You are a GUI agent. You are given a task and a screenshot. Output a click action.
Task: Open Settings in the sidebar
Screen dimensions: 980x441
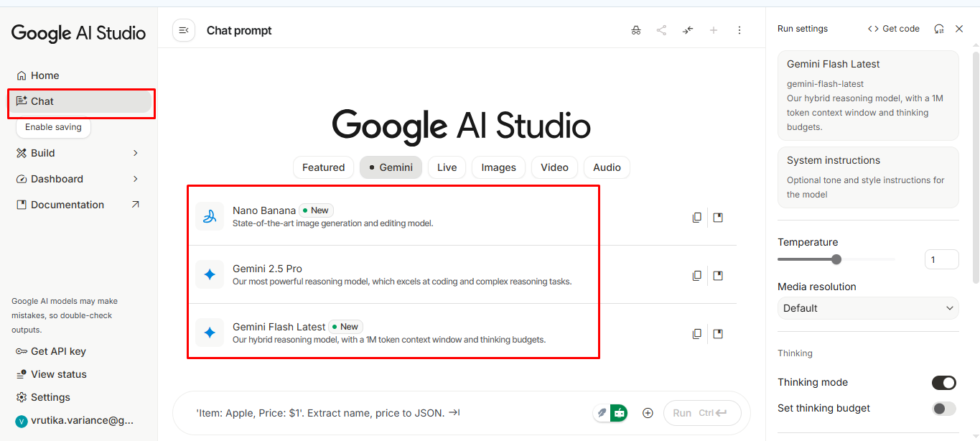pyautogui.click(x=43, y=397)
